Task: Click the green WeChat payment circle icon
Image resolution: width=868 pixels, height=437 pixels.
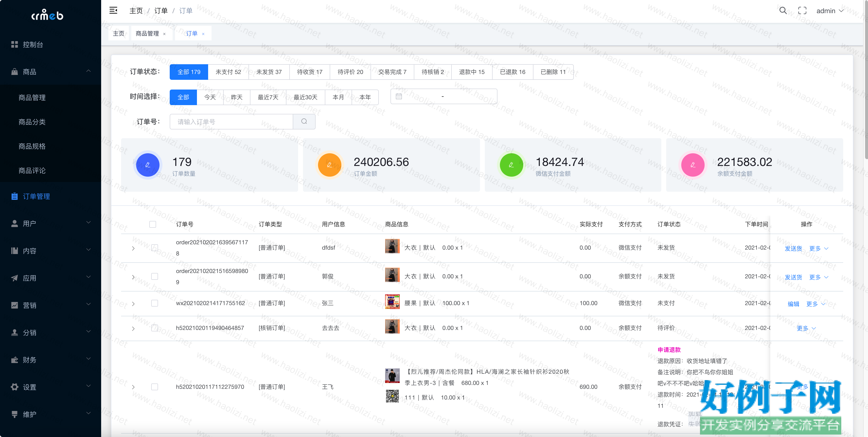Action: point(511,165)
